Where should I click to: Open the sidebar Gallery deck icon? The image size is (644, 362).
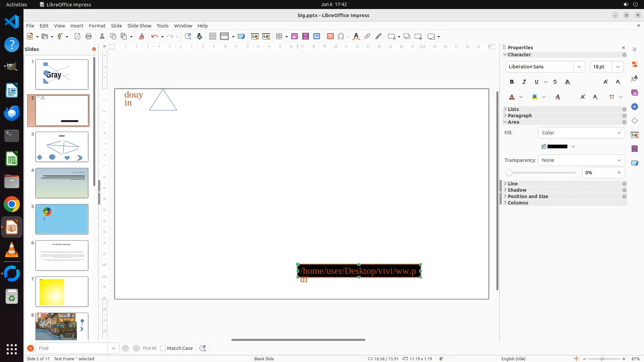click(x=634, y=93)
